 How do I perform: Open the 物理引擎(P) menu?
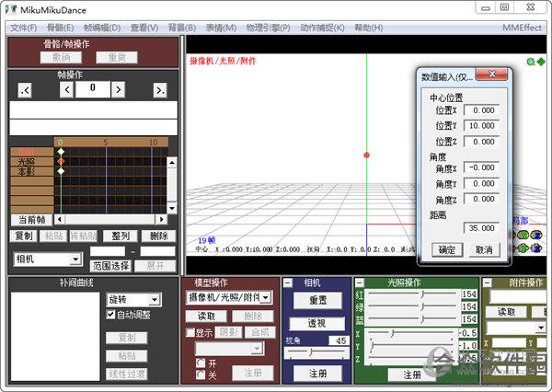click(x=268, y=28)
